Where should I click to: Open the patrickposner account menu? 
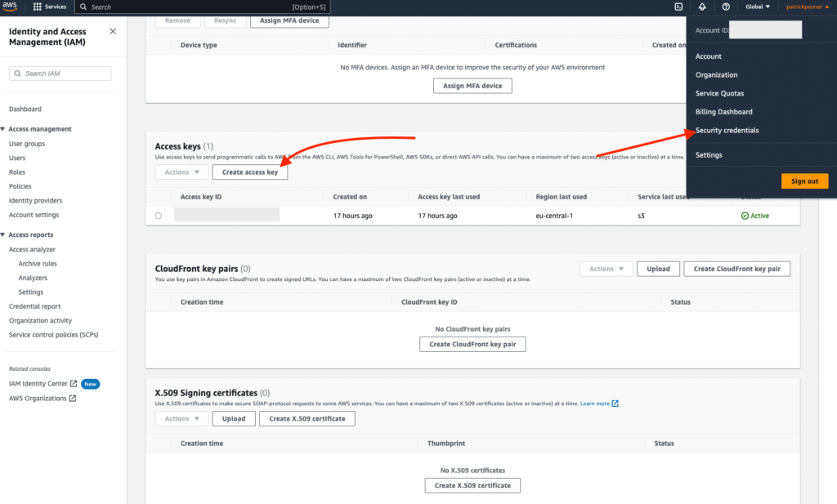pyautogui.click(x=807, y=7)
